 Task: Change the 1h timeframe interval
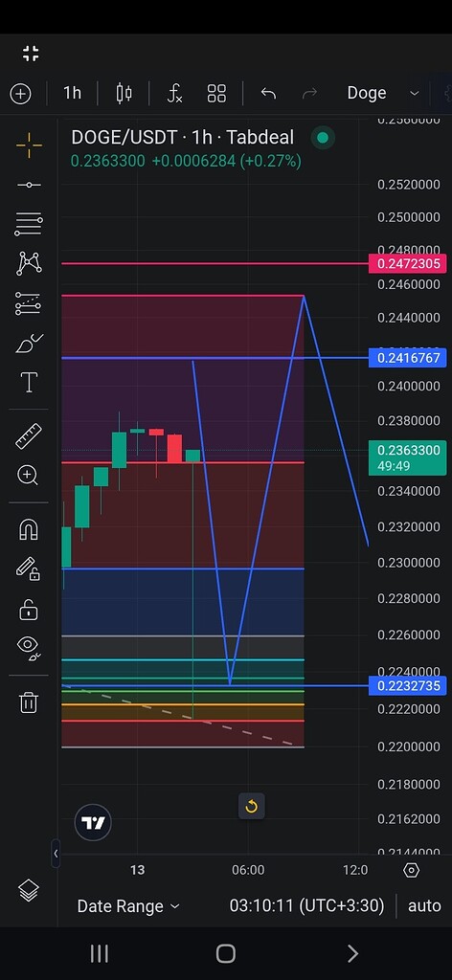(72, 93)
